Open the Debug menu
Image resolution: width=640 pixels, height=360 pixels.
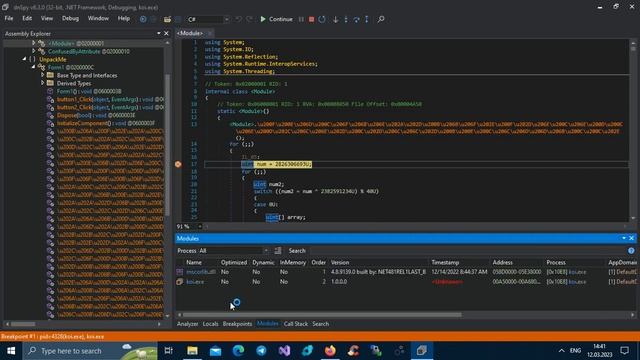[x=70, y=18]
